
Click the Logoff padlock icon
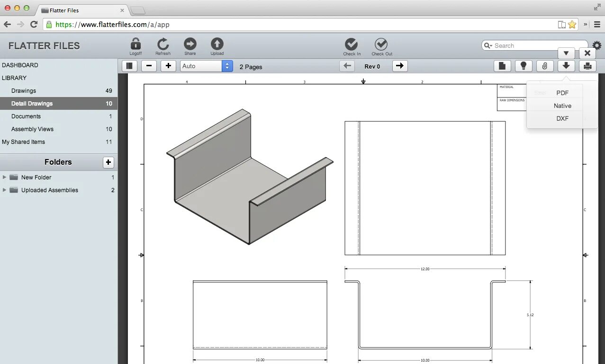point(135,44)
